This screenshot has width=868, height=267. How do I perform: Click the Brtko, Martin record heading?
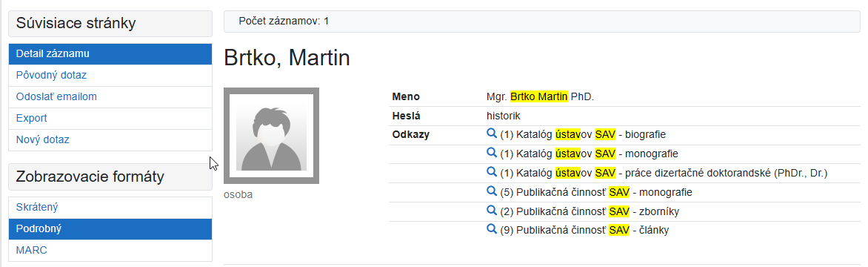(287, 58)
